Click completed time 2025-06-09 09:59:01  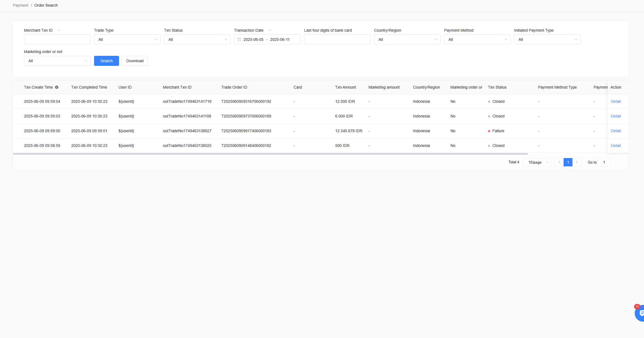click(x=89, y=131)
